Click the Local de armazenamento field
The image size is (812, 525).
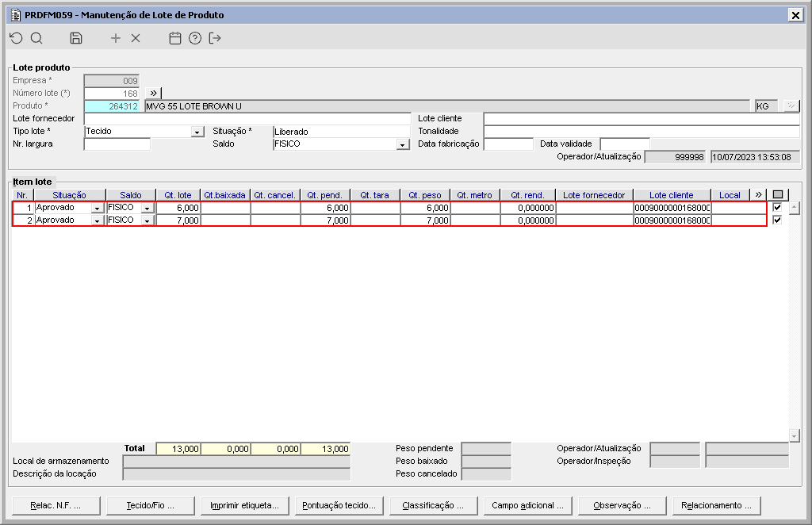click(x=236, y=462)
